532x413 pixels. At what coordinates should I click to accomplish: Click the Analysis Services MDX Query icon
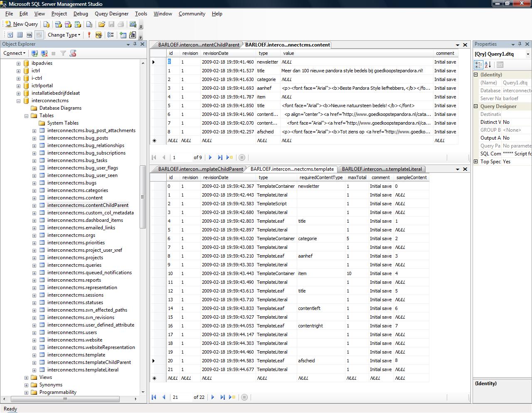tap(59, 24)
